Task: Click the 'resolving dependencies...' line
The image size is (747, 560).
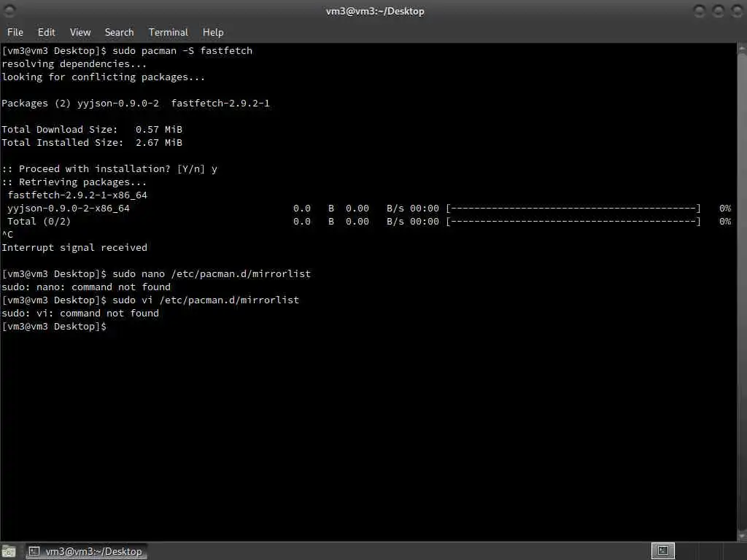Action: pyautogui.click(x=74, y=64)
